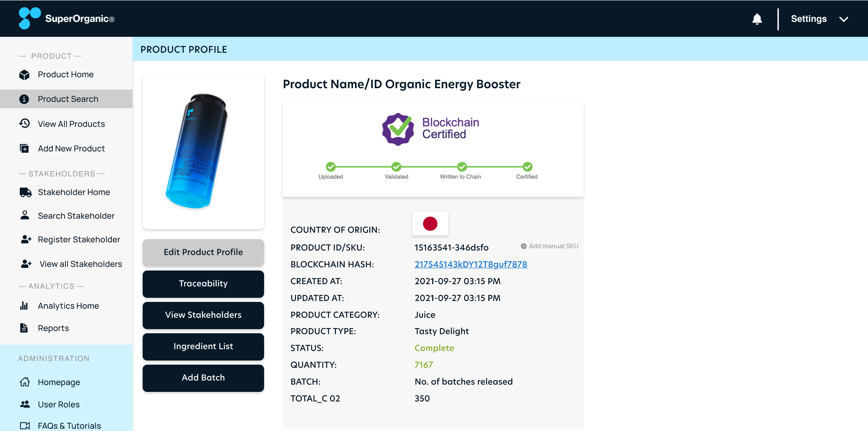Open Register Stakeholder in sidebar
Viewport: 868px width, 431px height.
(78, 239)
